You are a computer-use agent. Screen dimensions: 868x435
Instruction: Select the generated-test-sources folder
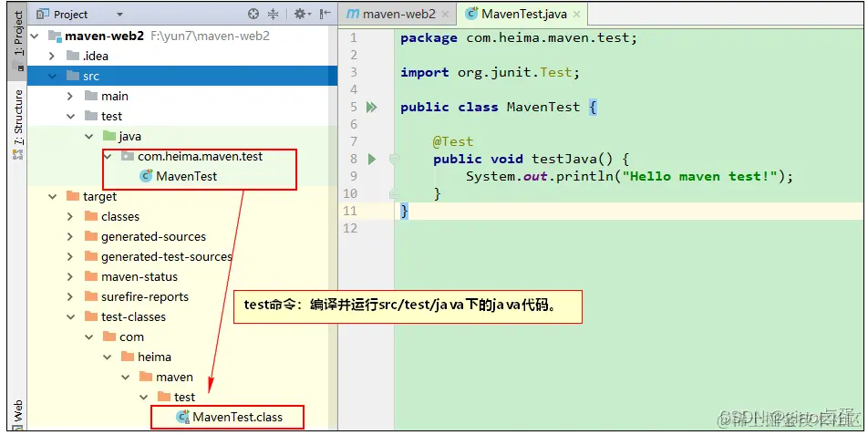point(167,257)
